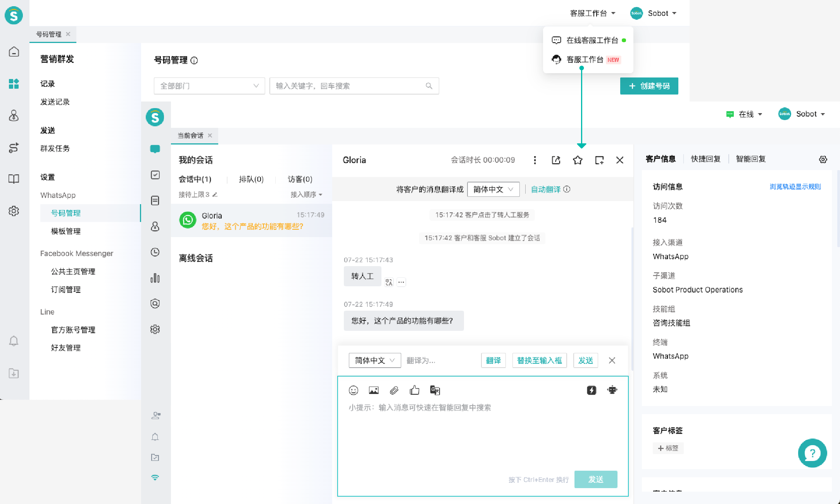
Task: Select the 客户信息 tab
Action: point(661,159)
